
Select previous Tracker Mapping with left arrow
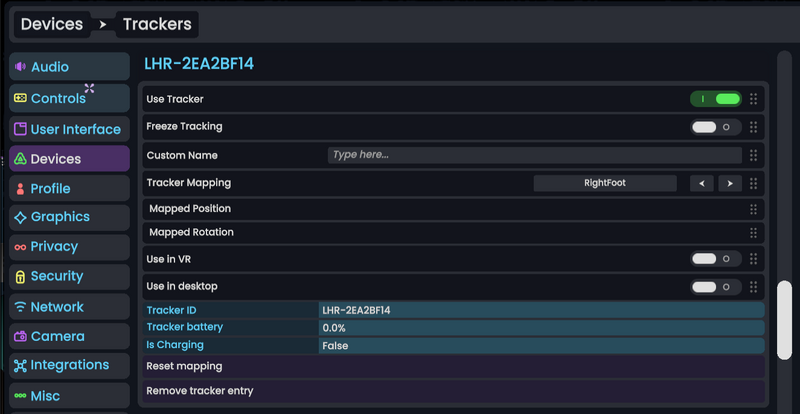[702, 183]
